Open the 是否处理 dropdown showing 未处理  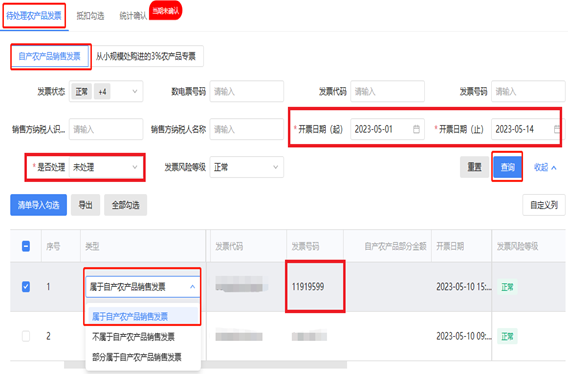(x=106, y=167)
